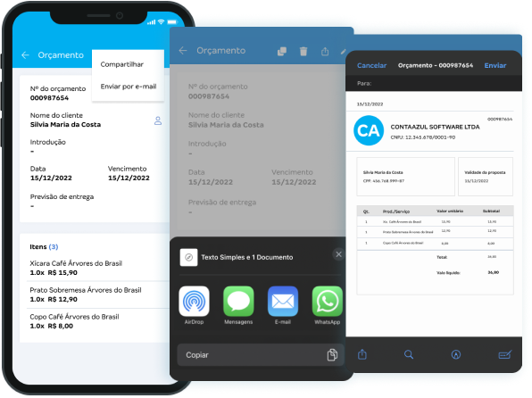Tap the share icon in middle Orçamento header

325,51
